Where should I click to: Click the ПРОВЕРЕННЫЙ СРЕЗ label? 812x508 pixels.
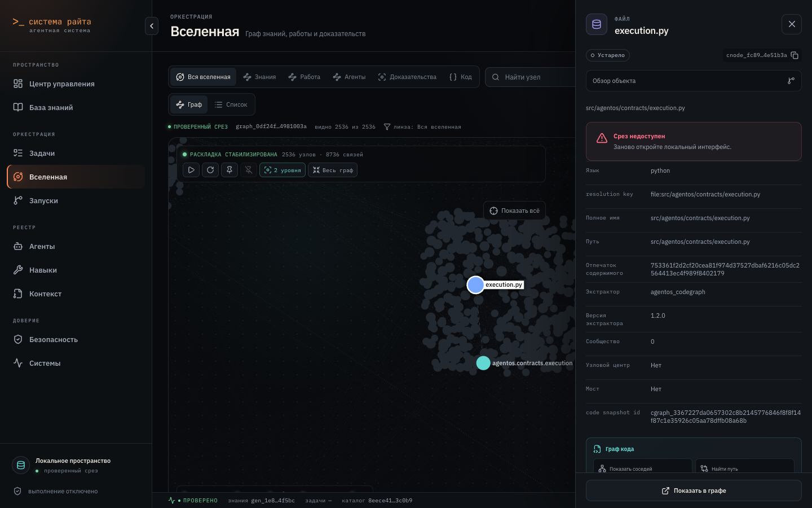click(x=198, y=127)
